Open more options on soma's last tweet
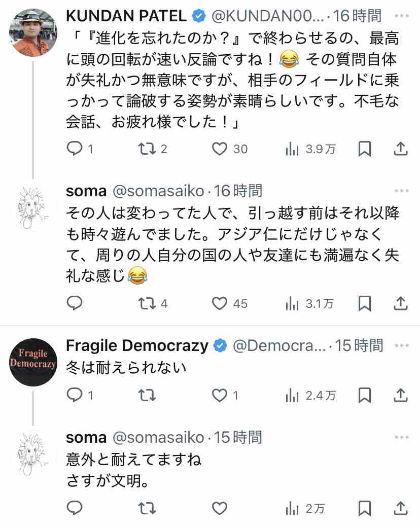Viewport: 420px width, 528px height. pyautogui.click(x=401, y=437)
